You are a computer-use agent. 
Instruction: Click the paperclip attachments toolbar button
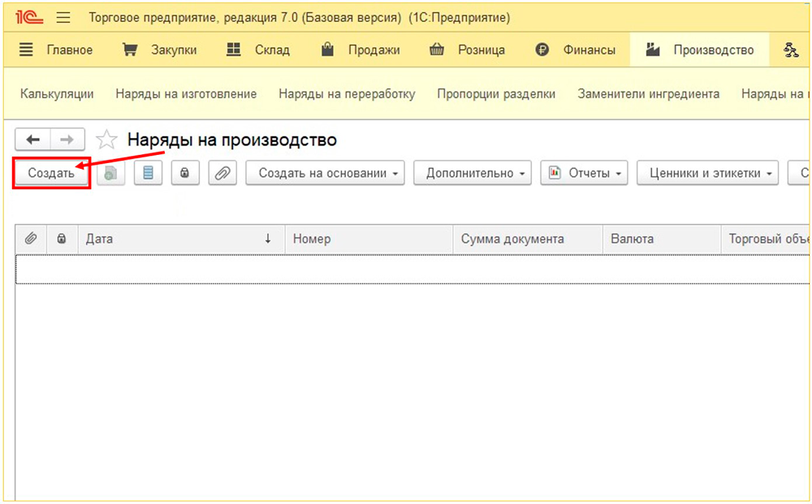click(x=222, y=173)
